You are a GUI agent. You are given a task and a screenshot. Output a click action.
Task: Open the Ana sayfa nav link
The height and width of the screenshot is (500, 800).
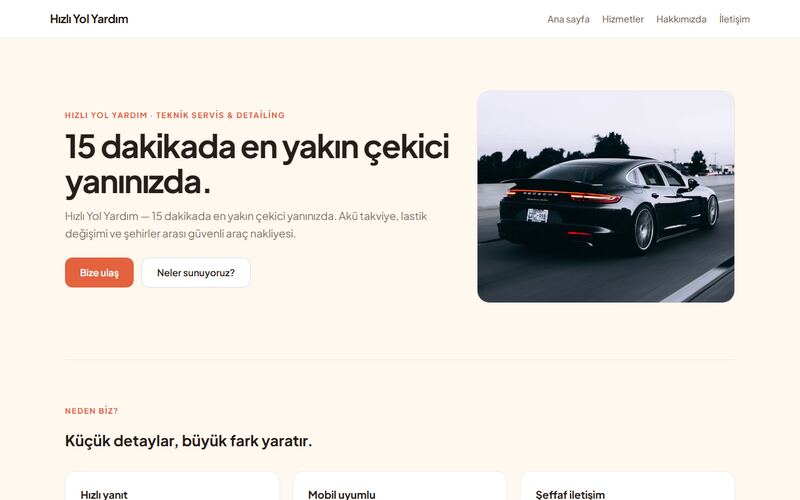point(568,19)
